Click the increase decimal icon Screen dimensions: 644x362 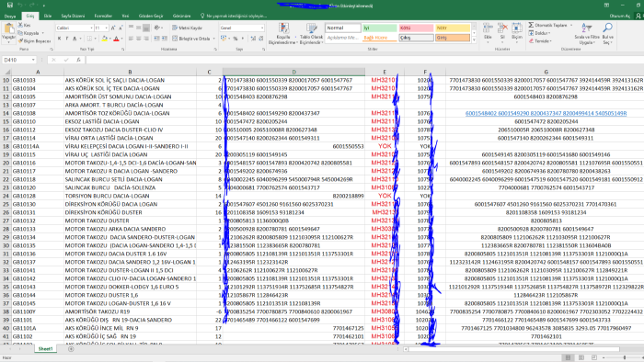point(253,38)
